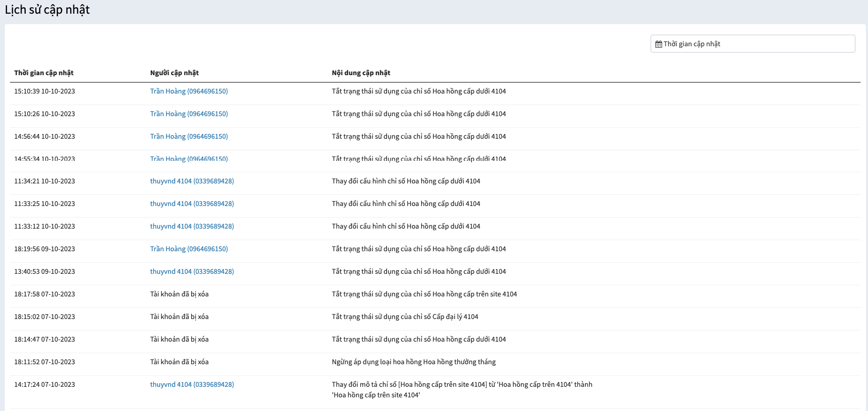Open Trần Hoàng link in 18:19:56 row
The height and width of the screenshot is (411, 868).
pyautogui.click(x=189, y=249)
